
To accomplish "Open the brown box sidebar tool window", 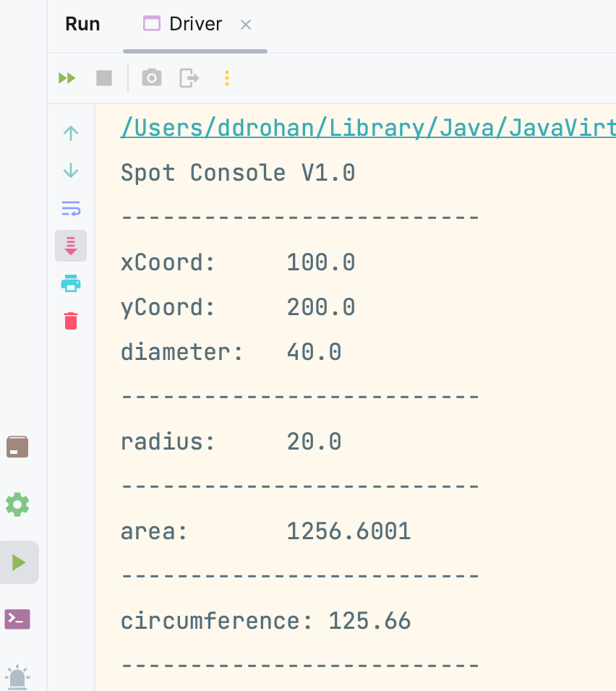I will click(x=17, y=447).
